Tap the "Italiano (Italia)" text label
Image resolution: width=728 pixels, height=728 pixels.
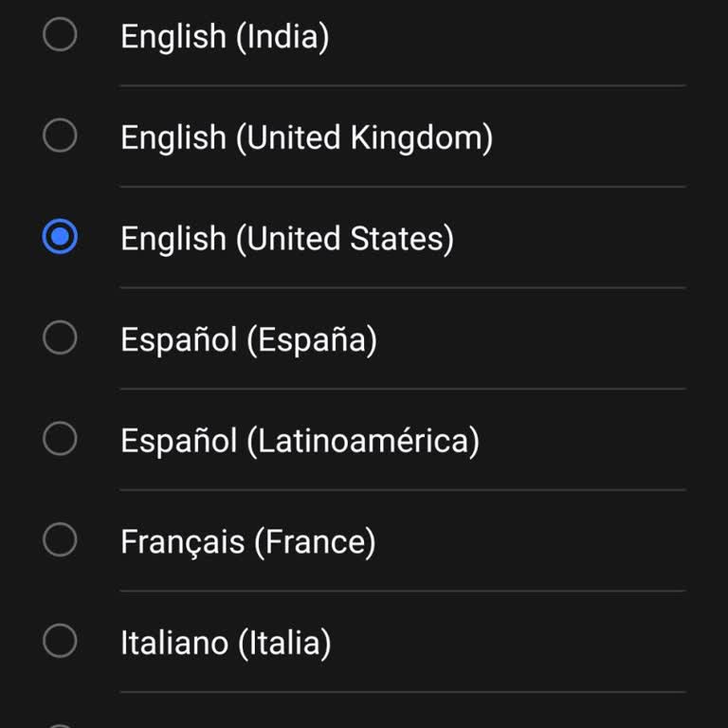pyautogui.click(x=226, y=643)
